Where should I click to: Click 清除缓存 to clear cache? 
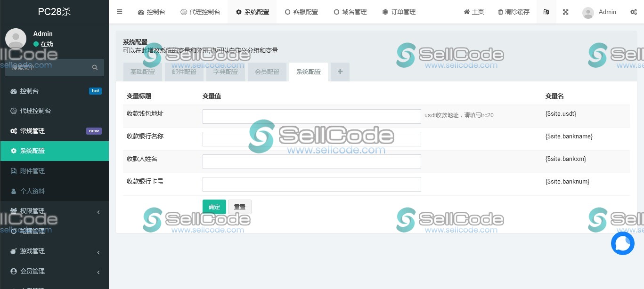(x=514, y=12)
